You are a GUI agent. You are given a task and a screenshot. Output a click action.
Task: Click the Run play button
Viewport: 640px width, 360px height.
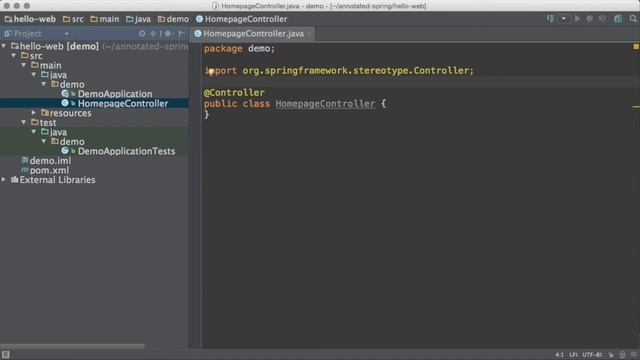(x=578, y=19)
